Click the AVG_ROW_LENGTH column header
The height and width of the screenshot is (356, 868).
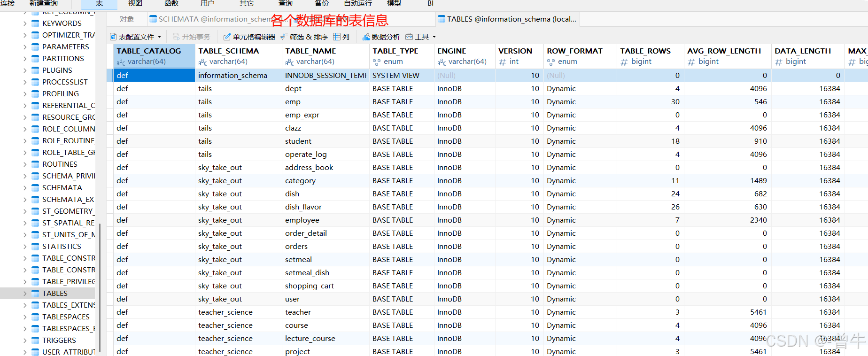tap(728, 56)
